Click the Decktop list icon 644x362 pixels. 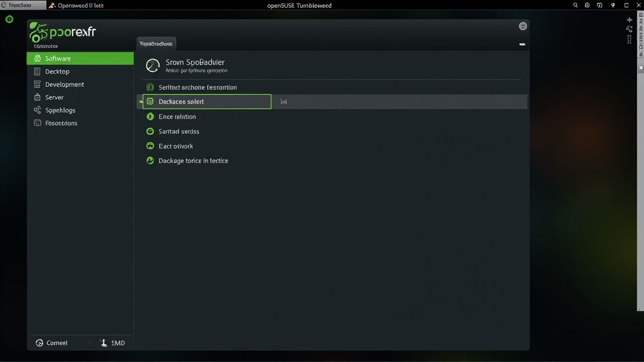(37, 71)
